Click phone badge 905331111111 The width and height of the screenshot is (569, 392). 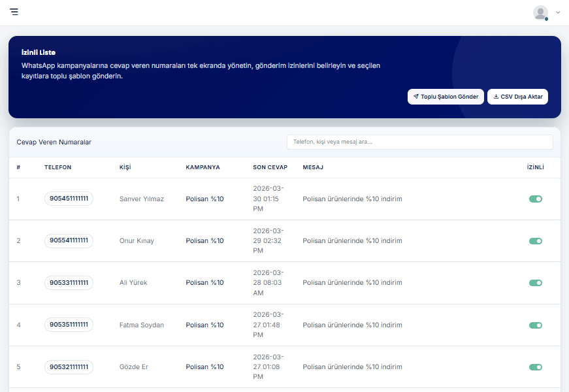point(69,283)
